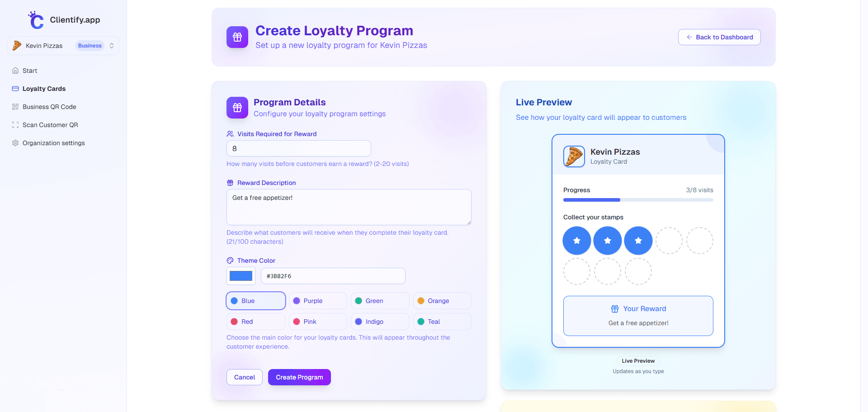Select the Purple theme color option
868x412 pixels.
(318, 301)
